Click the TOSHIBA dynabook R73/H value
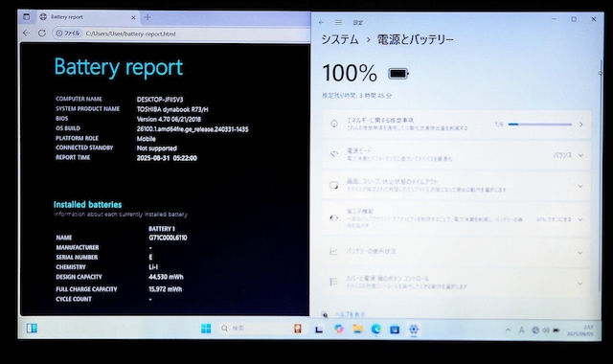Viewport: 613px width, 364px height. coord(172,109)
